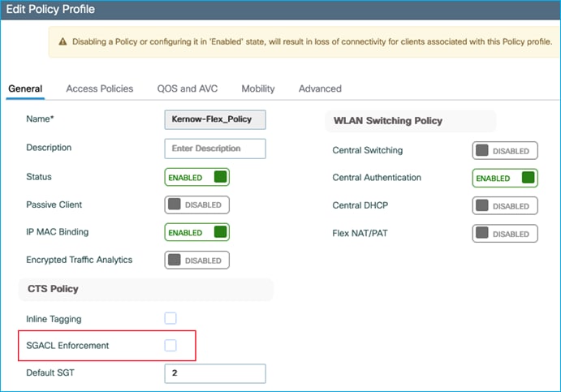Enable the Central Switching toggle
Image resolution: width=561 pixels, height=392 pixels.
[x=505, y=151]
